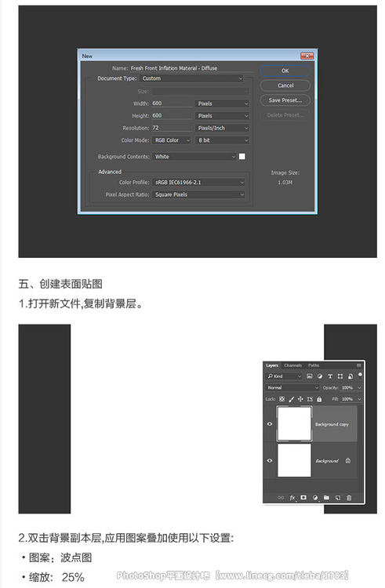The image size is (385, 588).
Task: Open the 8 bit depth dropdown
Action: (222, 140)
